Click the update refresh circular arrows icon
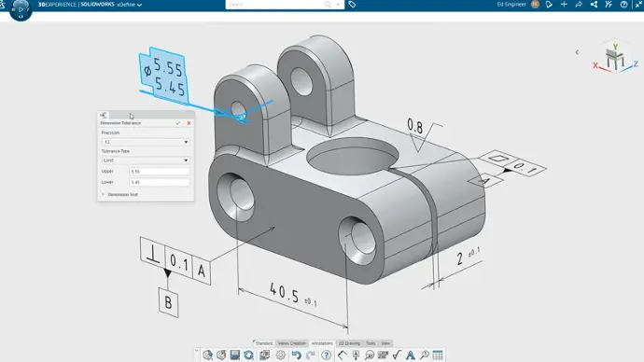The width and height of the screenshot is (644, 362). click(248, 355)
